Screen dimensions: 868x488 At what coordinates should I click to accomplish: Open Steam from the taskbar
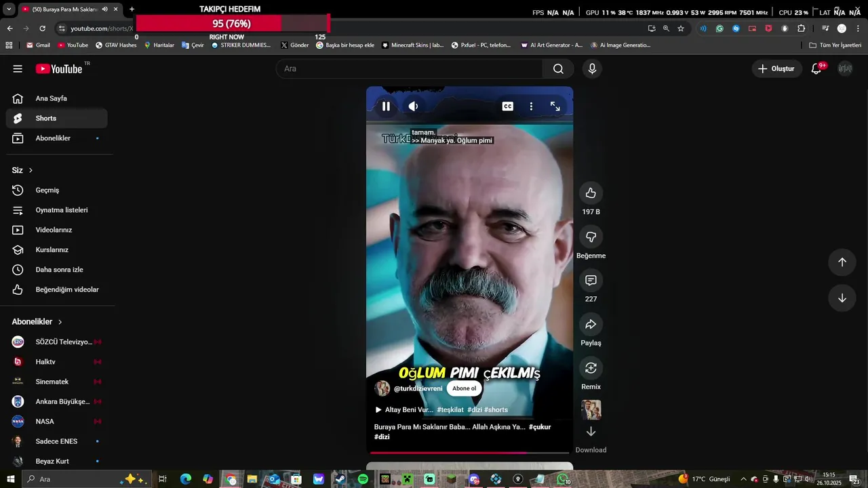(x=340, y=479)
